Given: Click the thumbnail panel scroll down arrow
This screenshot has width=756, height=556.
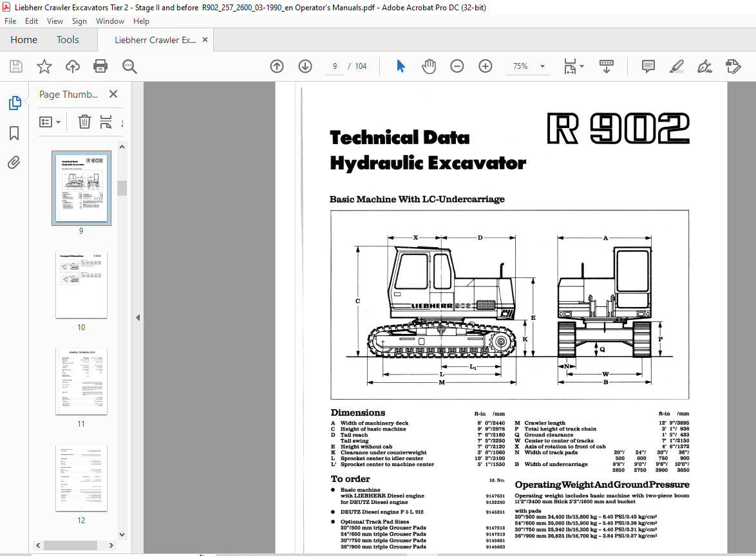Looking at the screenshot, I should coord(122,534).
